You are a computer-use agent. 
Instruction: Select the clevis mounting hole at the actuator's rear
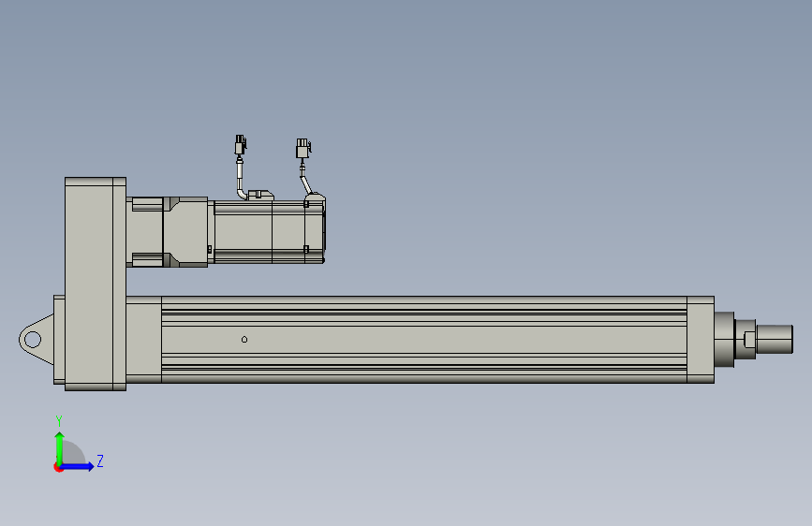pos(33,340)
